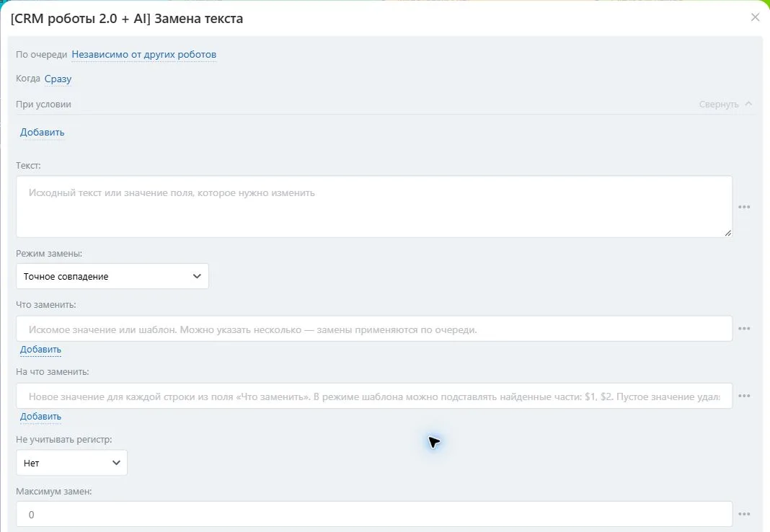Close the Замена текста dialog
This screenshot has width=770, height=532.
click(755, 18)
